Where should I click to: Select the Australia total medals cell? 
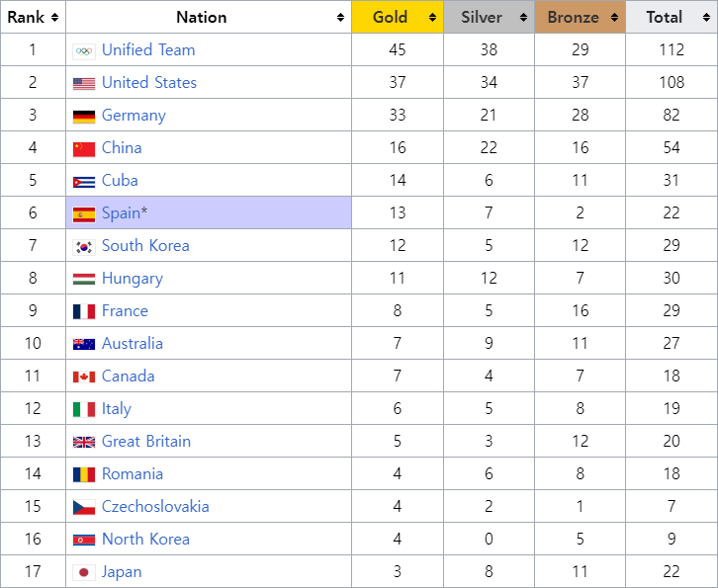tap(672, 344)
